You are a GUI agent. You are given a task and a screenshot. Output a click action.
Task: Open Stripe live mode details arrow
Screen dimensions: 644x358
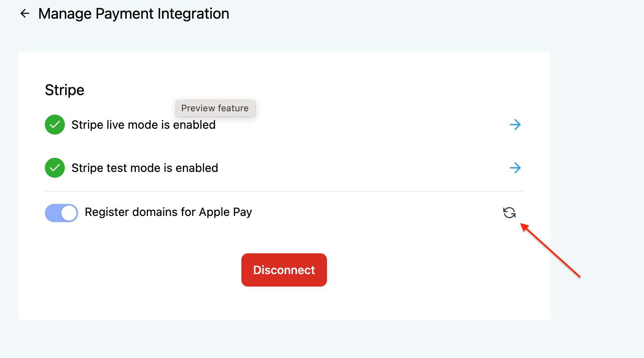(x=515, y=125)
